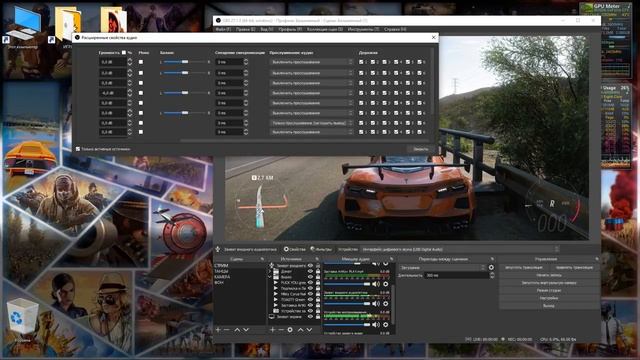The image size is (640, 360).
Task: Move the selected scene down in Scenes panel
Action: (x=246, y=329)
